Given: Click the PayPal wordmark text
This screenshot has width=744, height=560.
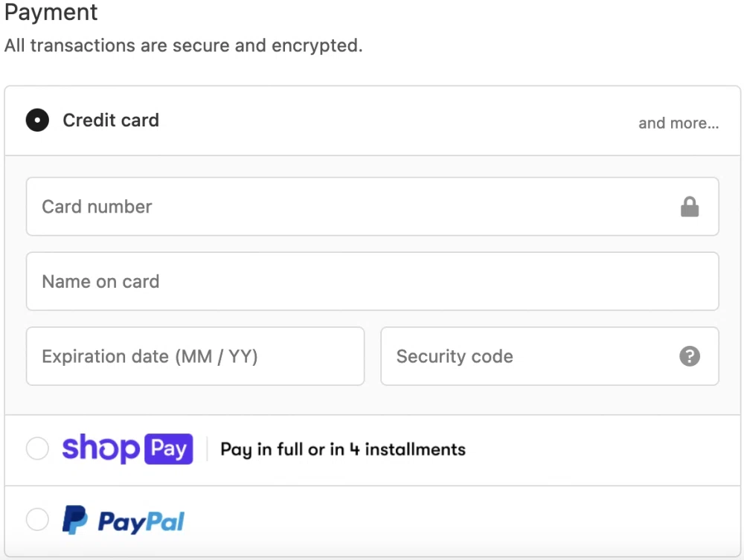Looking at the screenshot, I should tap(141, 522).
